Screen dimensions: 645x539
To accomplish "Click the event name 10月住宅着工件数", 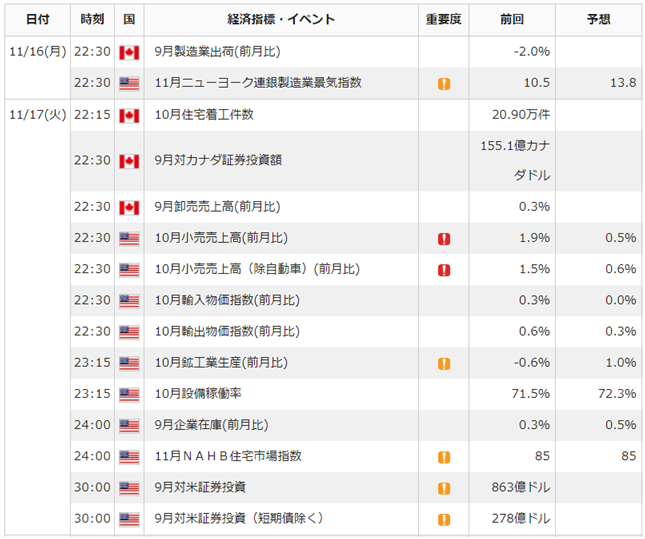I will [x=204, y=114].
